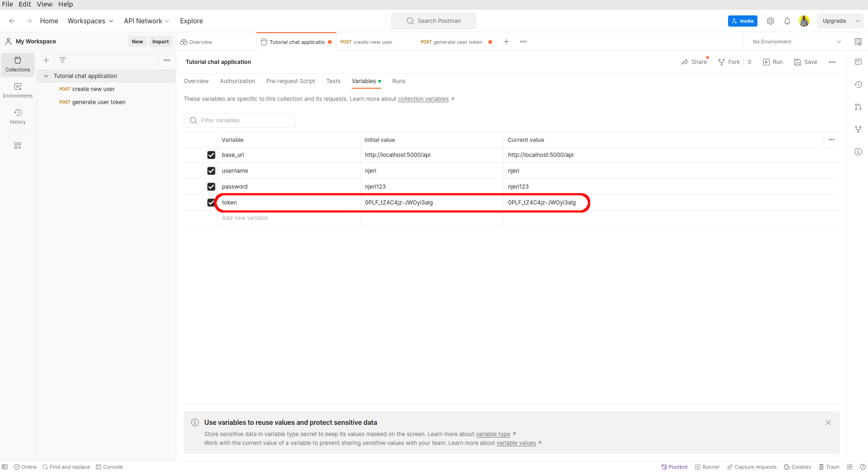The image size is (868, 472).
Task: Open the Help menu
Action: pyautogui.click(x=65, y=4)
